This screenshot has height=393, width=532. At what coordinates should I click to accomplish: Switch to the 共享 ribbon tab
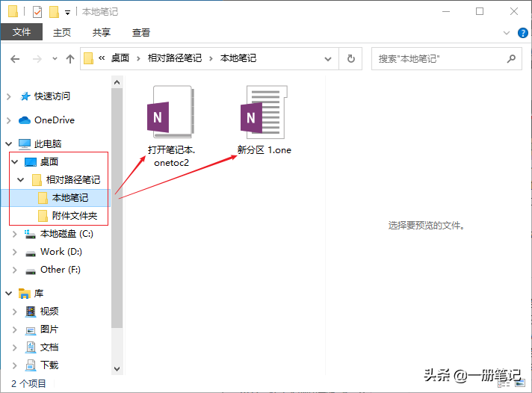[x=102, y=33]
